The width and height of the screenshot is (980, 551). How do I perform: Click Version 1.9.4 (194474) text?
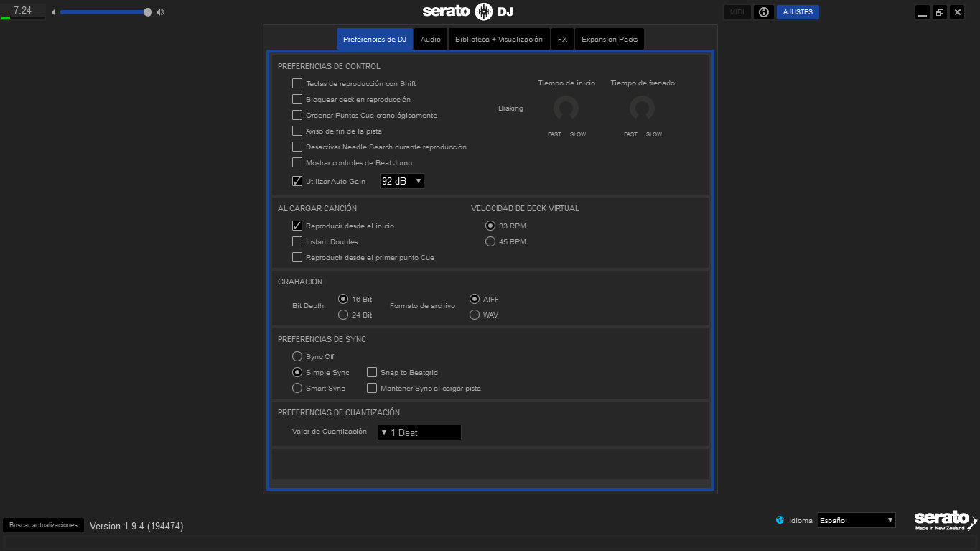[x=136, y=527]
